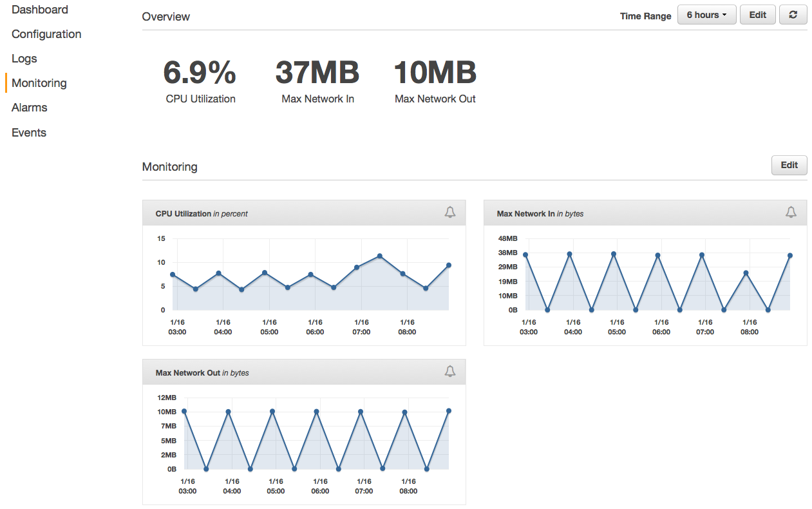
Task: Open Alarms in the sidebar
Action: [30, 108]
